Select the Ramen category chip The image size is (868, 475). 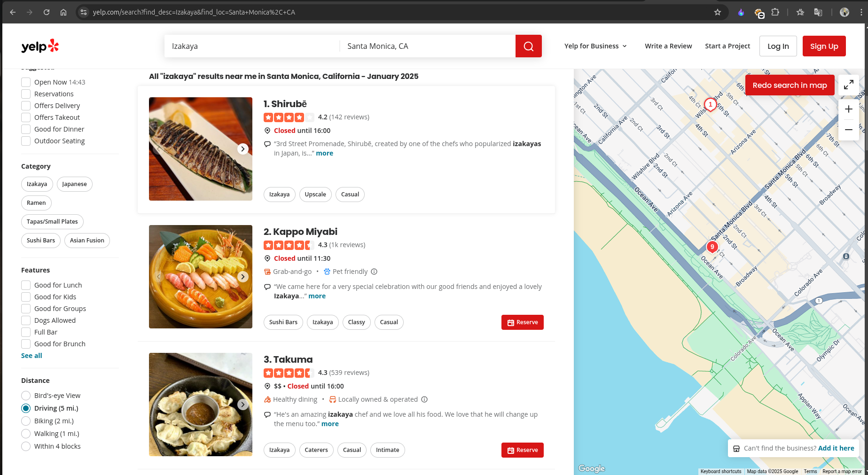36,203
